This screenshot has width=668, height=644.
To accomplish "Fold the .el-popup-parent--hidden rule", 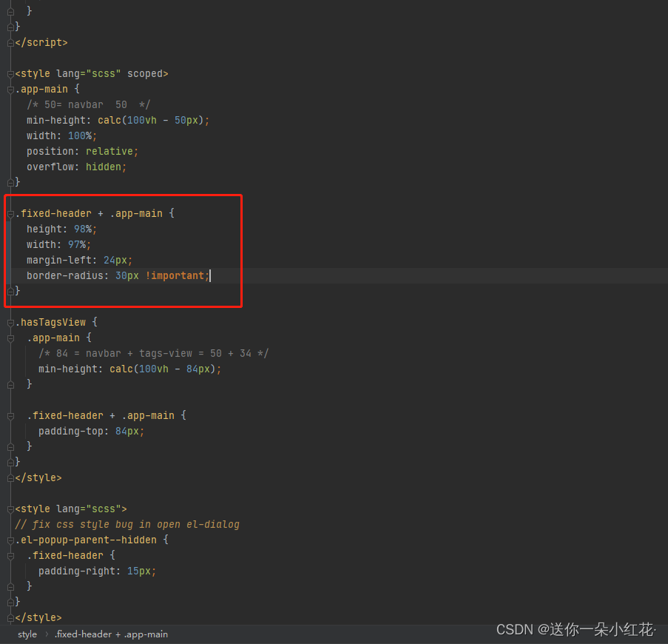I will tap(10, 540).
